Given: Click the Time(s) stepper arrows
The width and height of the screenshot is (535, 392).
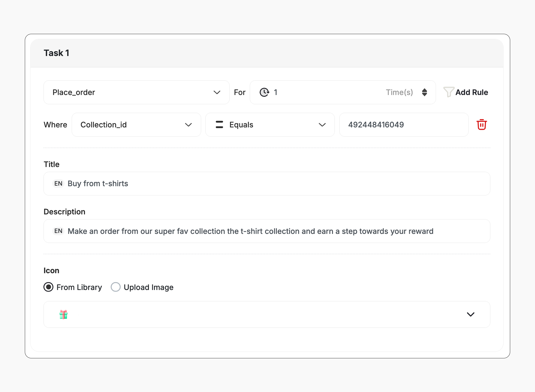Looking at the screenshot, I should (425, 92).
